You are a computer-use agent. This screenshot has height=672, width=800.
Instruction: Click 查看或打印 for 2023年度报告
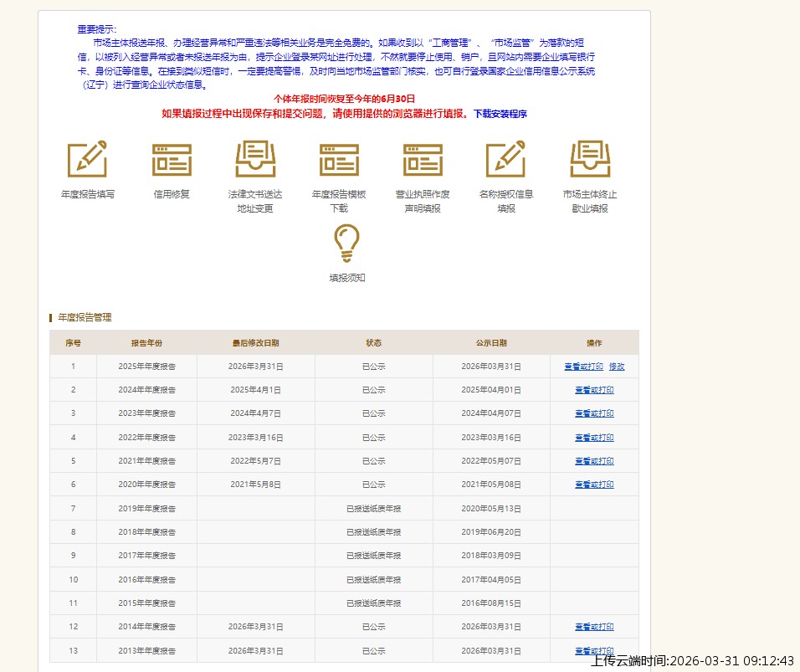coord(594,413)
